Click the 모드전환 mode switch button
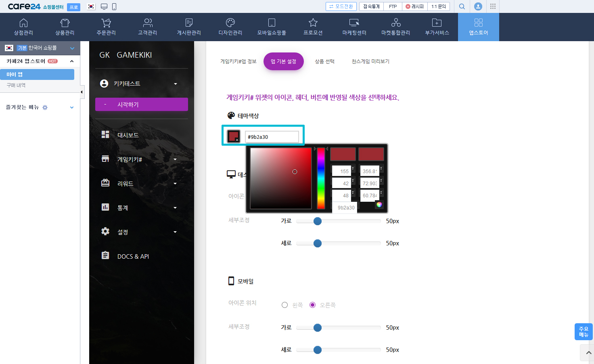The height and width of the screenshot is (364, 594). coord(341,6)
